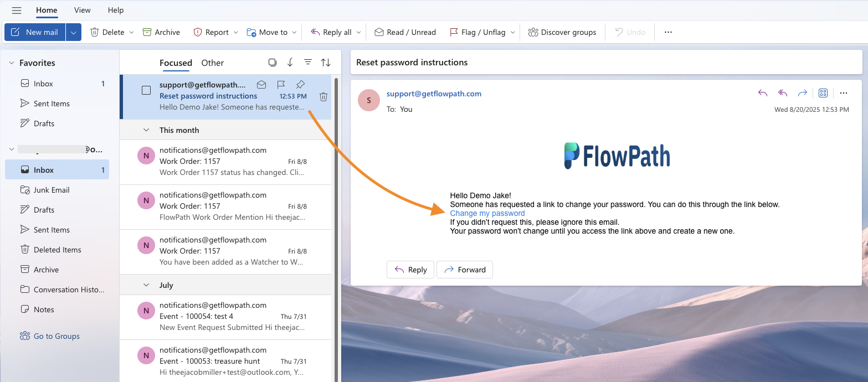Forward using reading pane arrow icon
This screenshot has height=382, width=868.
click(802, 93)
